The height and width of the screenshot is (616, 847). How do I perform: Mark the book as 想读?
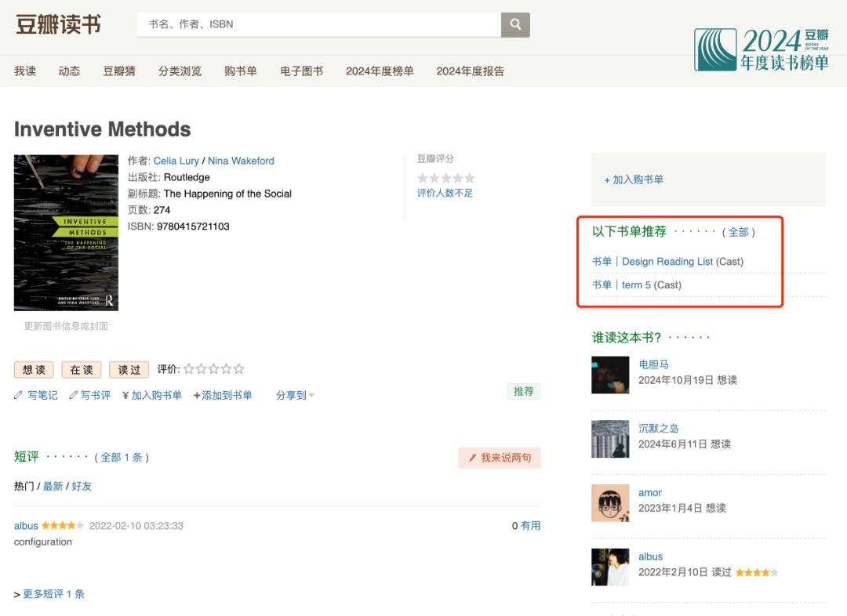(34, 370)
